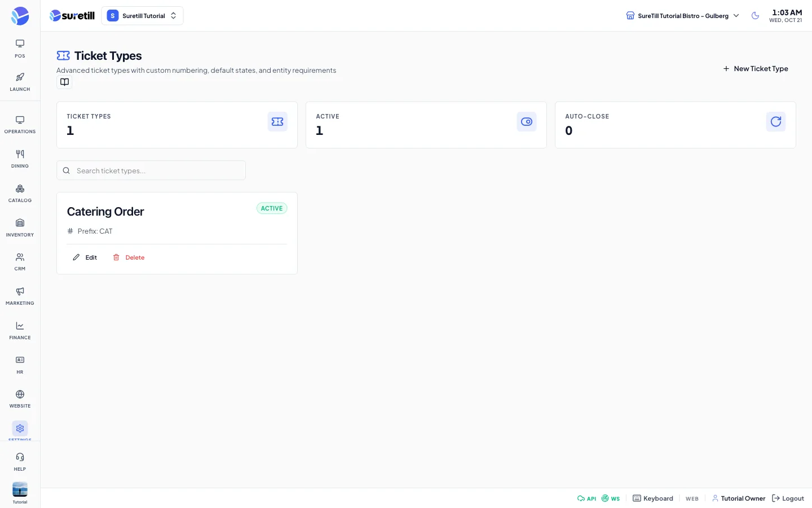Viewport: 812px width, 508px height.
Task: Open the documentation book icon
Action: click(x=65, y=82)
